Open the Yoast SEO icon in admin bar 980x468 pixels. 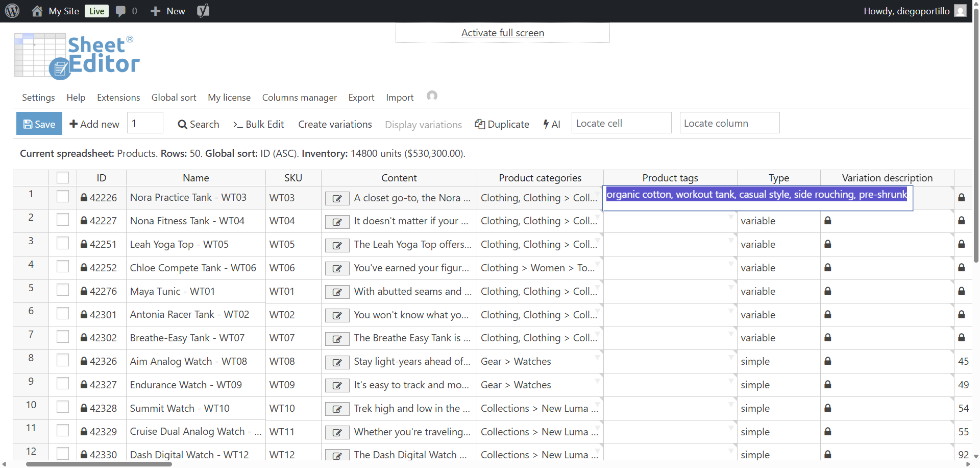[203, 11]
